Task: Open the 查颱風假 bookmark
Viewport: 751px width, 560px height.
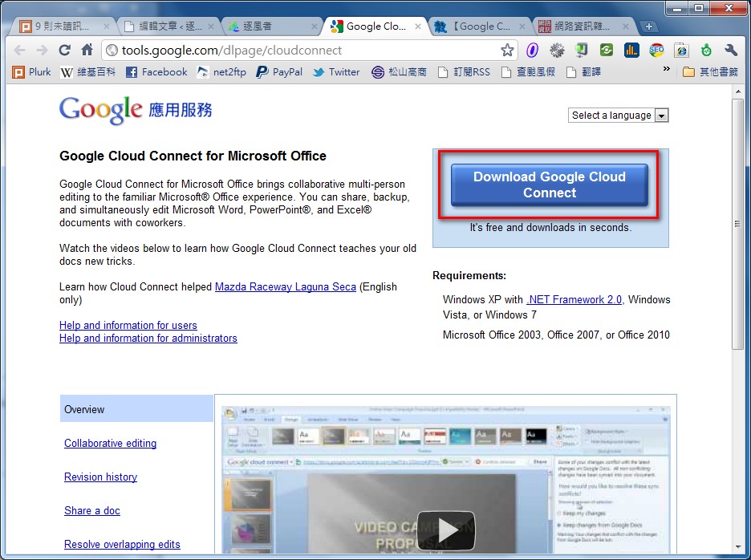Action: (x=528, y=72)
